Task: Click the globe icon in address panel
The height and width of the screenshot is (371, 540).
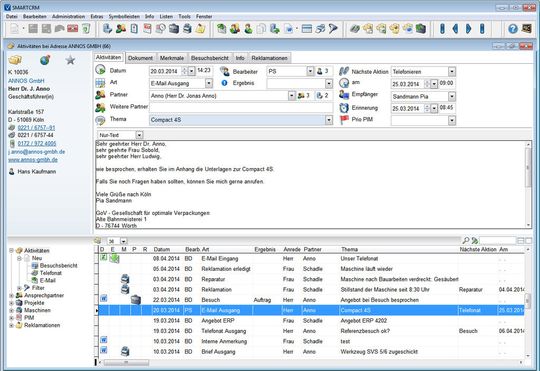Action: tap(45, 60)
